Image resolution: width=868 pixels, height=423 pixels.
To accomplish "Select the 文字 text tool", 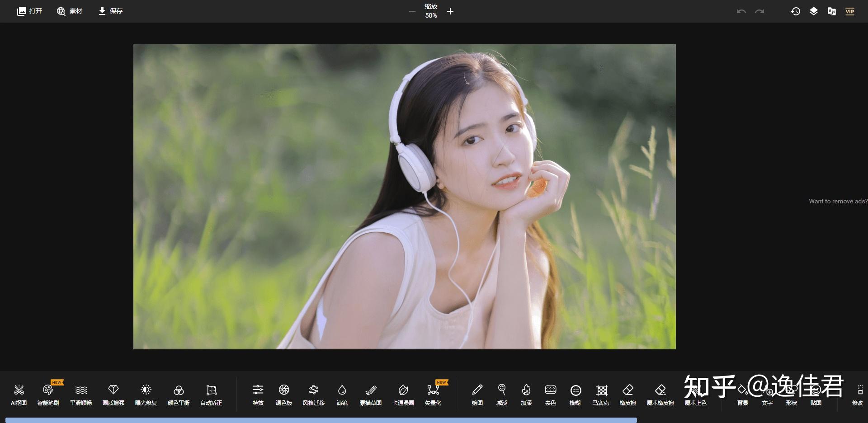I will 767,395.
